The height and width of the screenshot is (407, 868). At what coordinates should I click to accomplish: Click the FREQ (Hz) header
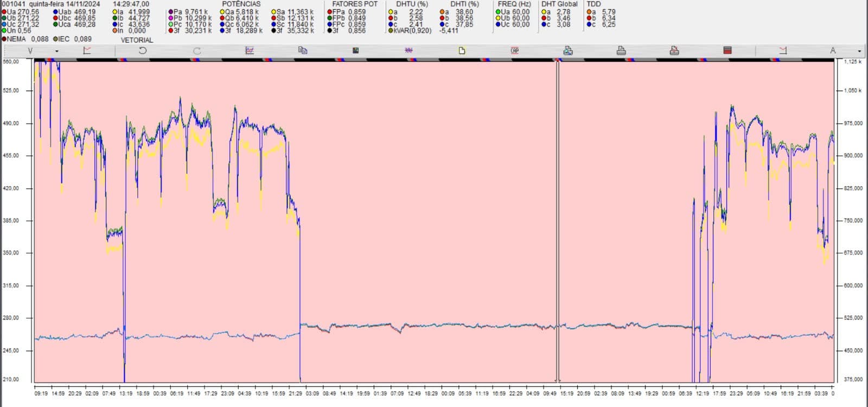pos(514,4)
